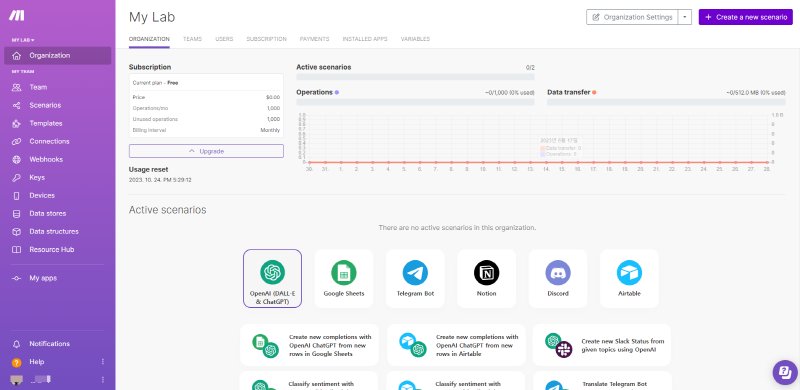Open Scenarios share icon in sidebar

[x=17, y=105]
